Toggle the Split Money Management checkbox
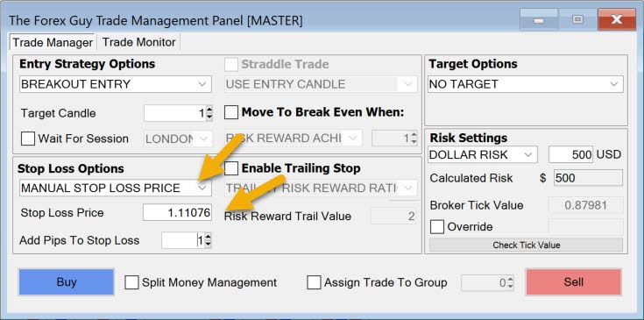 131,282
